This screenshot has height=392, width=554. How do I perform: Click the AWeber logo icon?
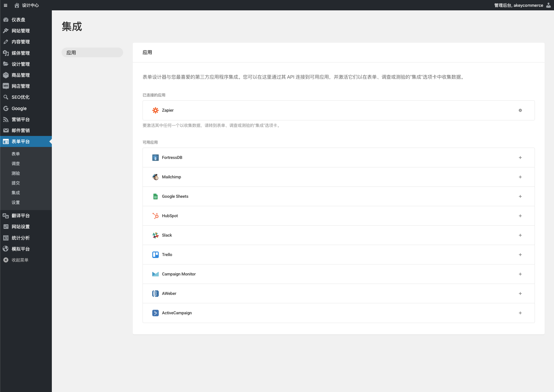(x=156, y=294)
